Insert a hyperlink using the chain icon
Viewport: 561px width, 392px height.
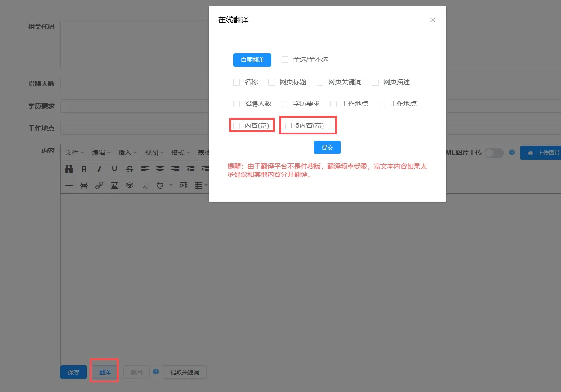(x=99, y=185)
